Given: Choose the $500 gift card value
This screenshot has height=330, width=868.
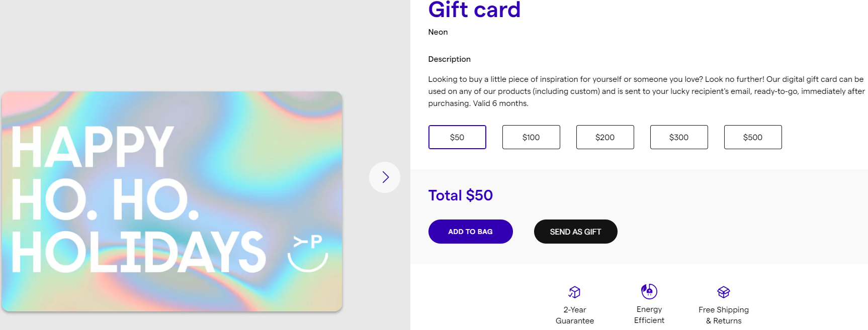Looking at the screenshot, I should [x=752, y=137].
